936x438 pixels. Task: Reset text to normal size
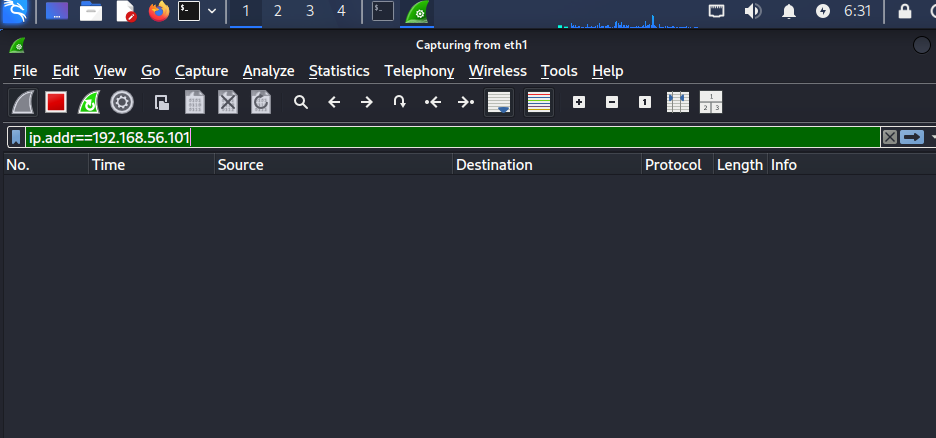(645, 103)
